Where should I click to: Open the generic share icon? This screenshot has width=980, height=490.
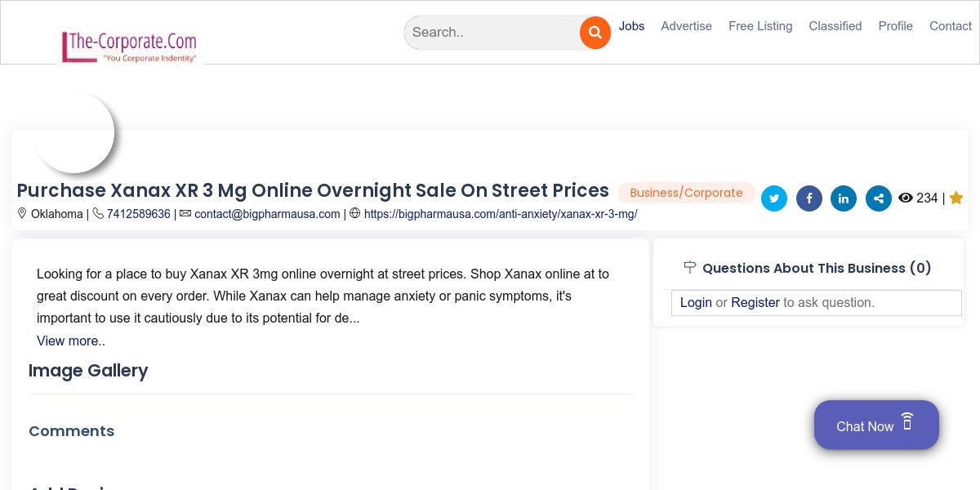[x=879, y=198]
